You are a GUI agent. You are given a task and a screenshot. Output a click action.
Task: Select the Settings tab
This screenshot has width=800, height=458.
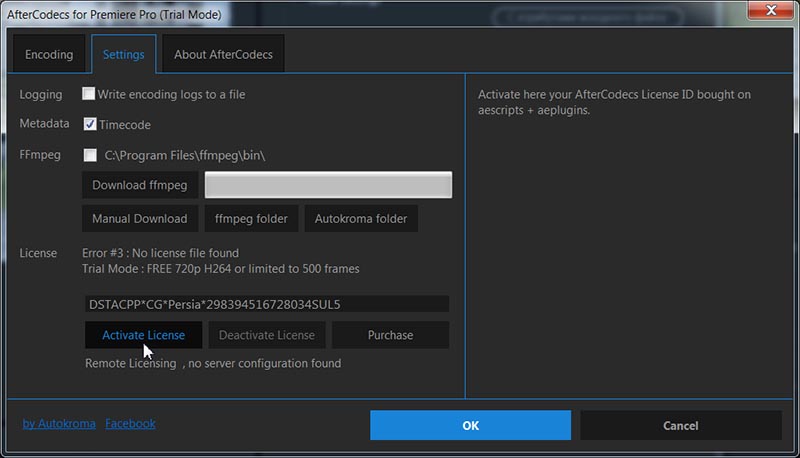[123, 54]
